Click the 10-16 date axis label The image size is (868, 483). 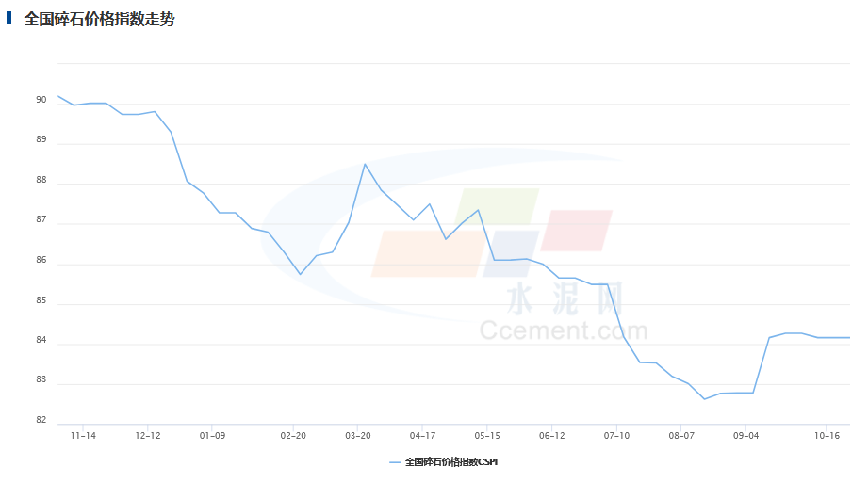click(x=827, y=436)
